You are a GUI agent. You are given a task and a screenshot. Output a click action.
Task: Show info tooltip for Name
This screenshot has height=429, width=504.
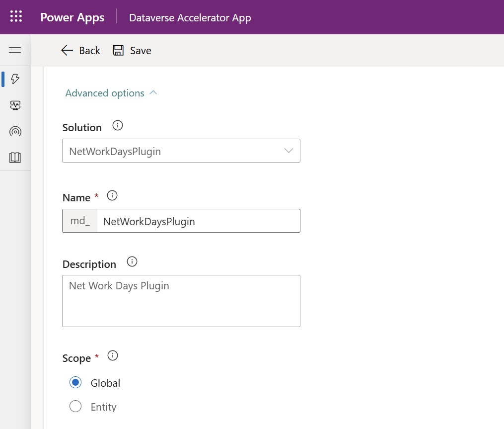(112, 195)
